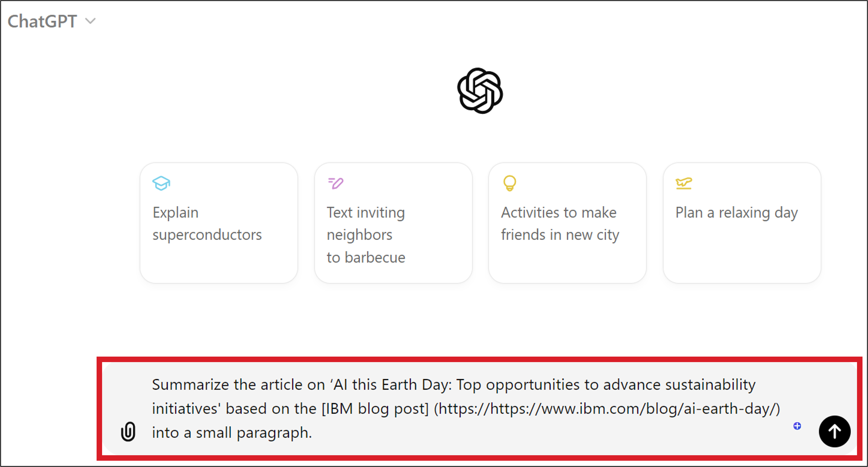Click the purple pen writing icon
868x467 pixels.
336,183
